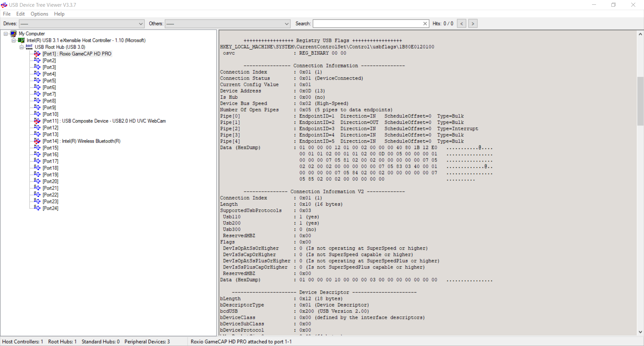
Task: Click the scroll up arrow of details pane
Action: (640, 34)
